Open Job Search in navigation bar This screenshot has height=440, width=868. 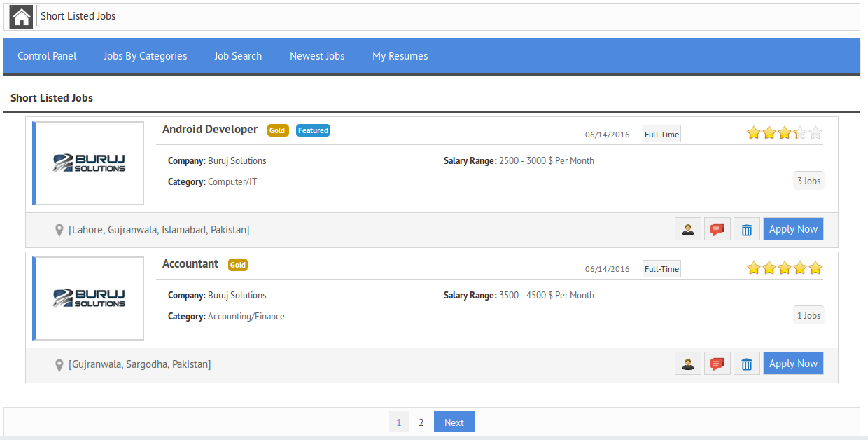point(238,56)
